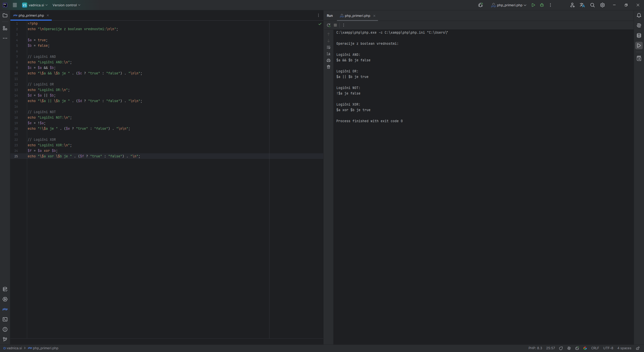The width and height of the screenshot is (644, 352).
Task: Click the Rerun php_primeri.php icon
Action: [x=329, y=25]
